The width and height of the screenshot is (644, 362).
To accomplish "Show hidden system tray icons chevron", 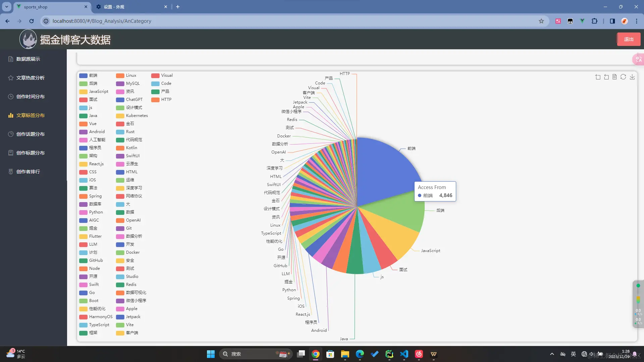I will (552, 354).
